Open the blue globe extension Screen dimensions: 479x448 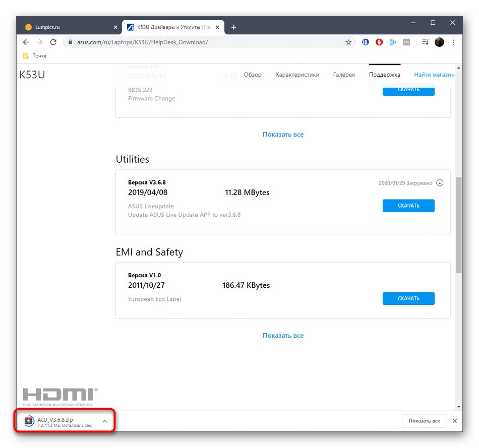(366, 42)
